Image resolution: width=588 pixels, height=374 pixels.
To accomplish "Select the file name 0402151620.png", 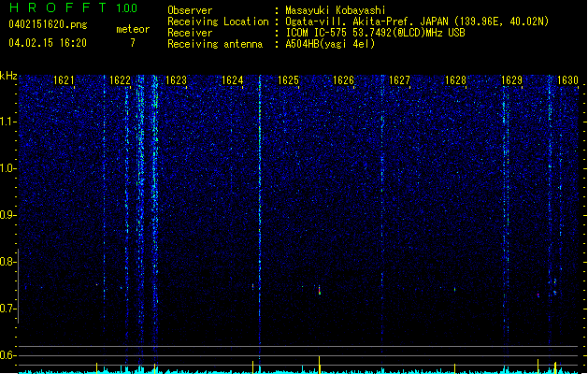I will click(x=48, y=24).
